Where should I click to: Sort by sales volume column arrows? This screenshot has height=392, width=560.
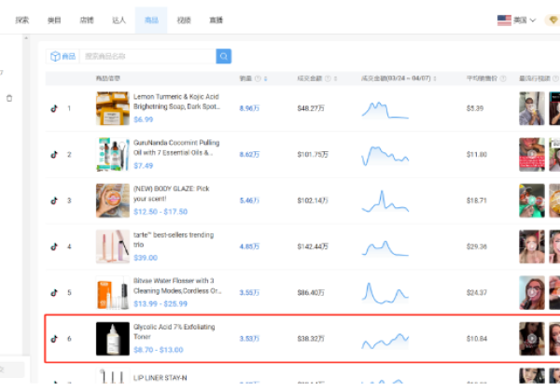point(265,78)
